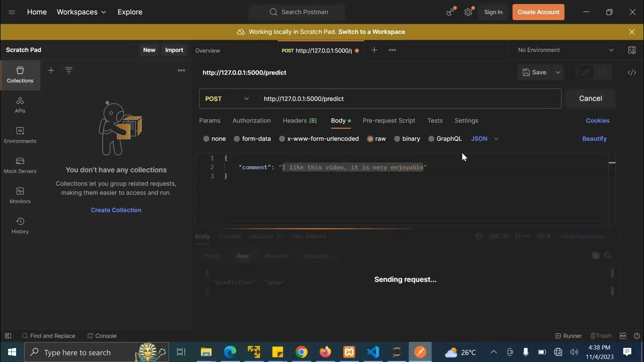The width and height of the screenshot is (644, 362).
Task: Show hidden system tray icons
Action: [x=494, y=352]
